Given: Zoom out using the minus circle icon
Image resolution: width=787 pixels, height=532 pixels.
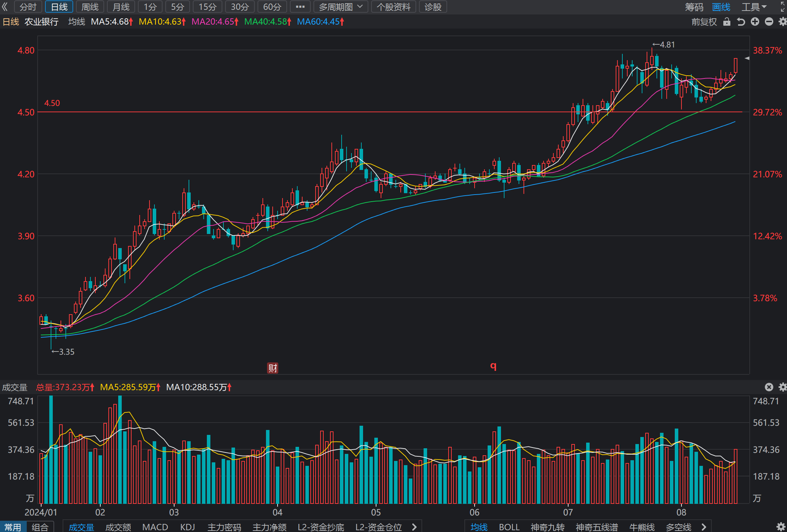Looking at the screenshot, I should coord(769,22).
